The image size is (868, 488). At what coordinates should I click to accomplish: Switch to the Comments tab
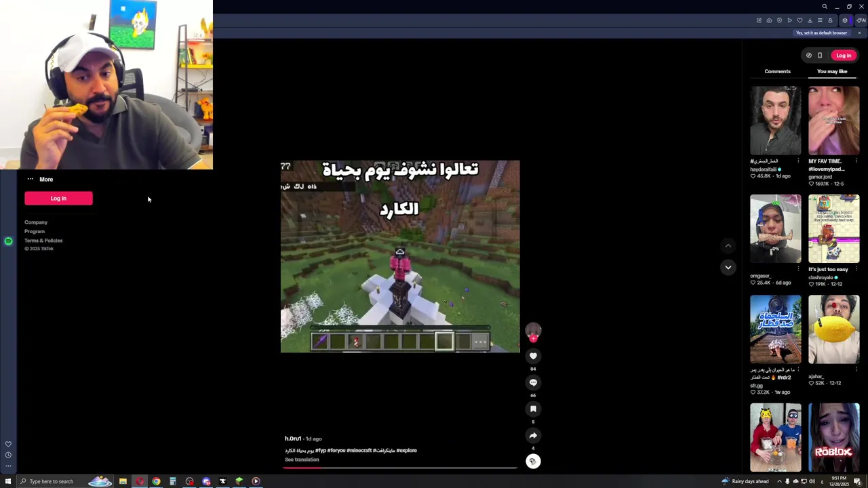click(778, 71)
